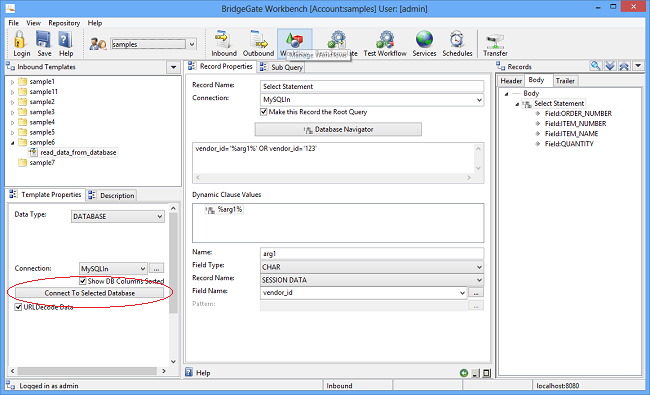Click Connect To Selected Database button
The height and width of the screenshot is (395, 650).
click(x=90, y=293)
